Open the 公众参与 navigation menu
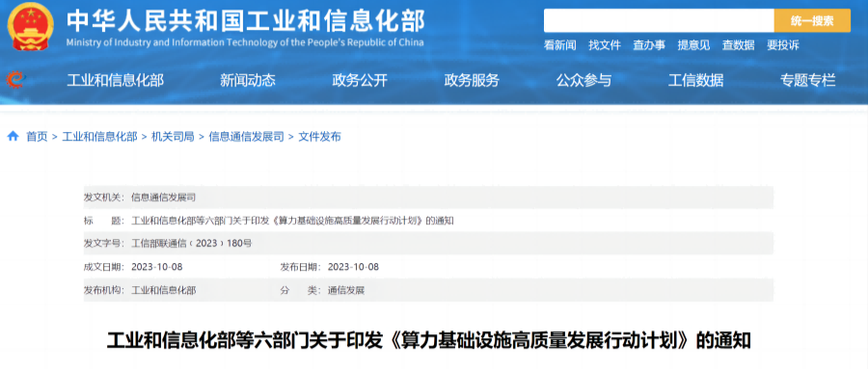The height and width of the screenshot is (369, 868). [584, 81]
